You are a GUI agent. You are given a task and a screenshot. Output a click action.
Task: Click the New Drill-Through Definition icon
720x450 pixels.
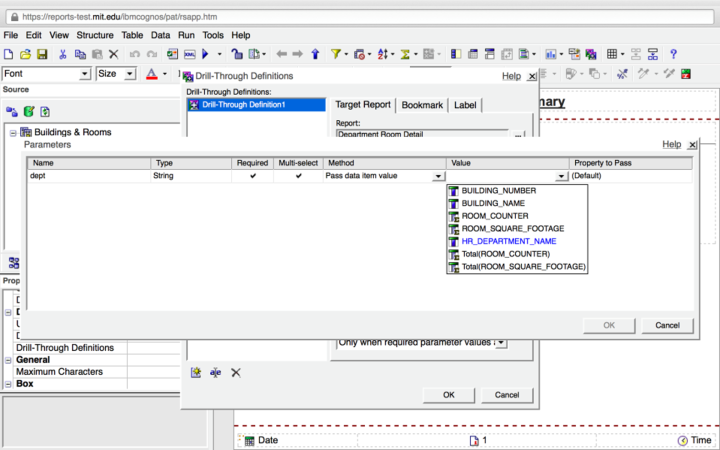pos(196,372)
